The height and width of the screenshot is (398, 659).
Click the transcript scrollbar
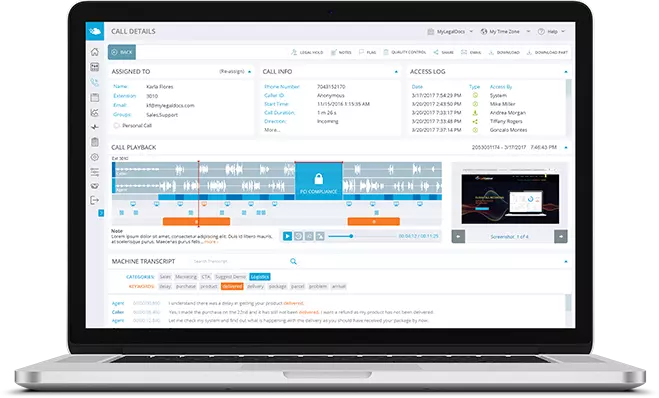coord(568,303)
